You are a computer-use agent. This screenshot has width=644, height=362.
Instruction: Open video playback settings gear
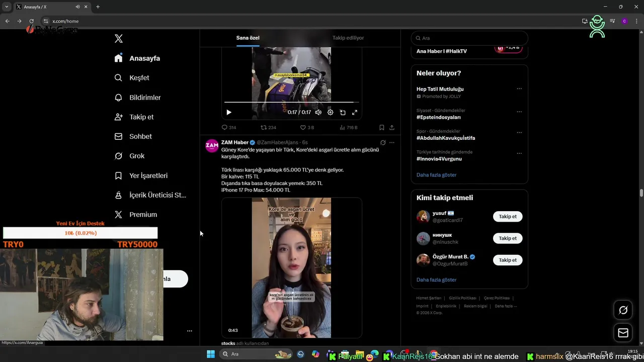tap(331, 112)
